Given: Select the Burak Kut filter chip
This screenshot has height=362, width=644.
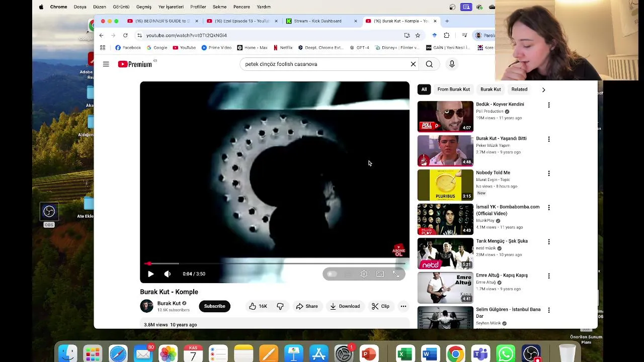Looking at the screenshot, I should point(491,89).
